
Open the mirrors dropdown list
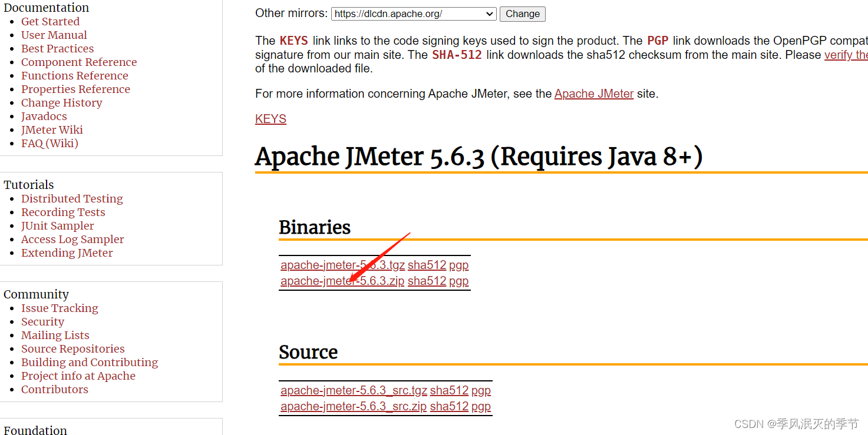413,14
